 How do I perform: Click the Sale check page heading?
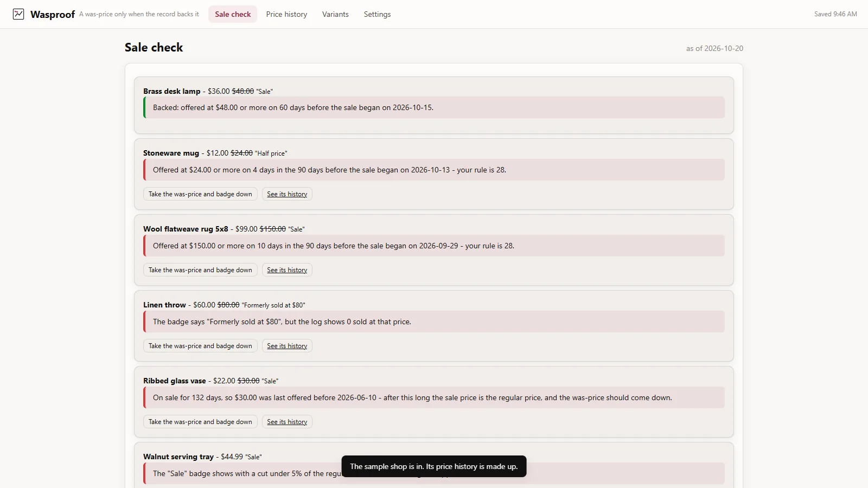point(154,48)
